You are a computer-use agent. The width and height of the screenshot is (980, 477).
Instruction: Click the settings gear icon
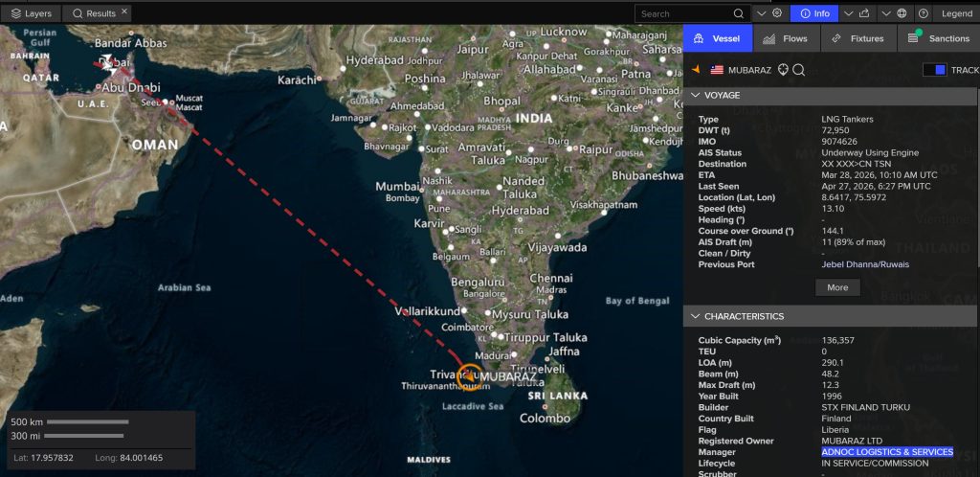click(x=777, y=13)
